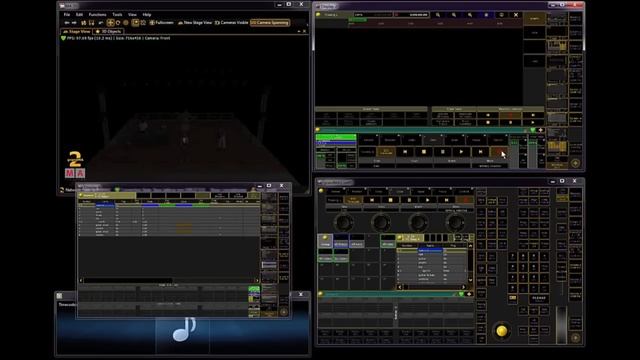Click the green button in small sequence window

tap(254, 289)
